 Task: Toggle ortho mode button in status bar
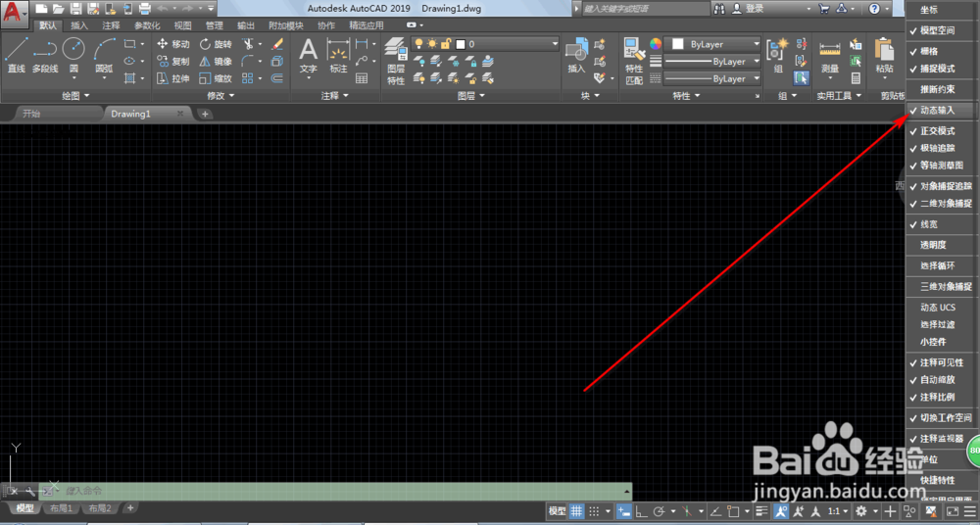pyautogui.click(x=641, y=510)
